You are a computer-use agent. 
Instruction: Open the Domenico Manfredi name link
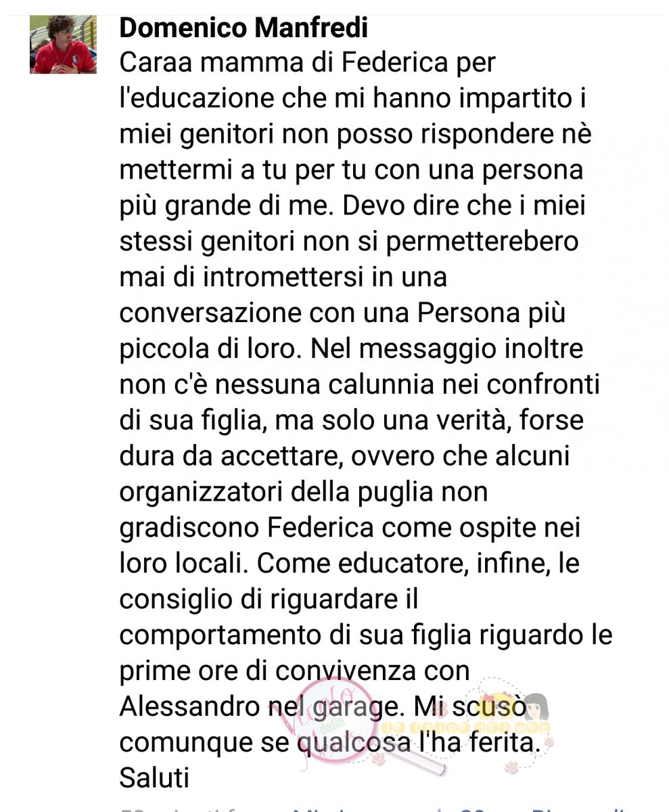244,28
